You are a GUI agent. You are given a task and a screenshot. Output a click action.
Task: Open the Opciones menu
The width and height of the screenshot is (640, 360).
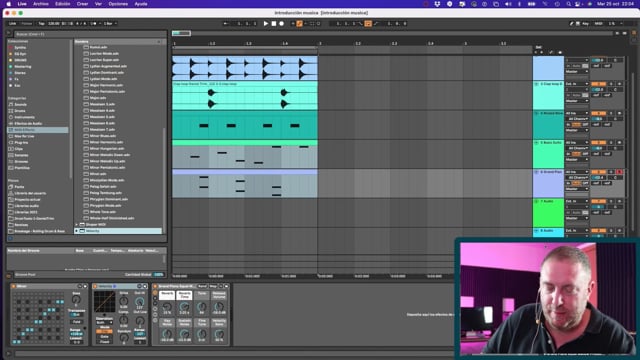click(118, 4)
